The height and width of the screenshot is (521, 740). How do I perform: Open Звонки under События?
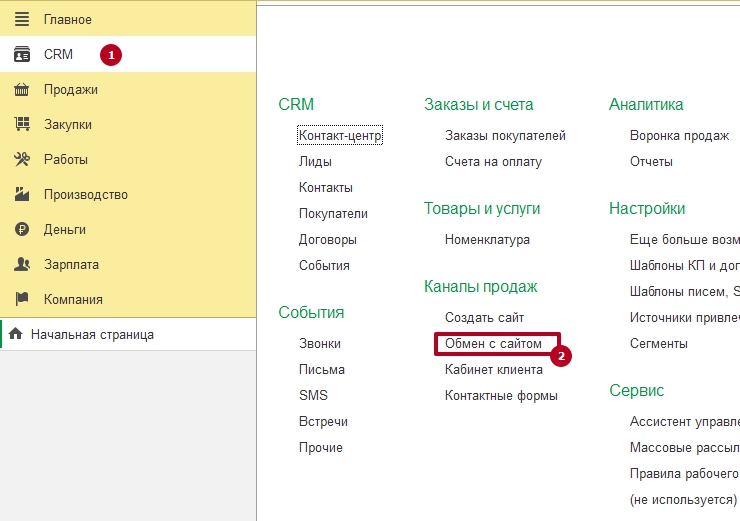pos(319,343)
